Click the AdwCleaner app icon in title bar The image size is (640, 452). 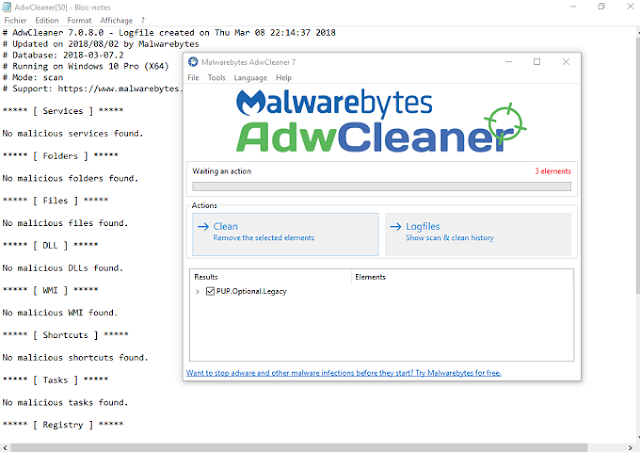click(193, 62)
